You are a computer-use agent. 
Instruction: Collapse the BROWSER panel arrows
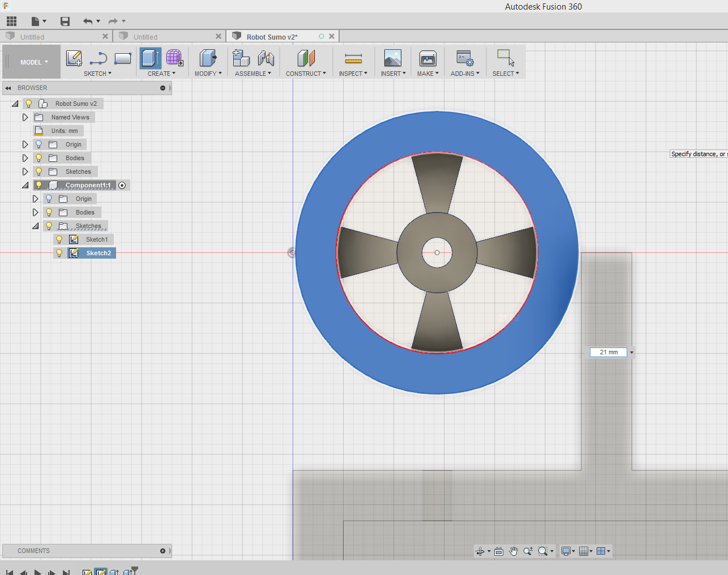coord(8,88)
